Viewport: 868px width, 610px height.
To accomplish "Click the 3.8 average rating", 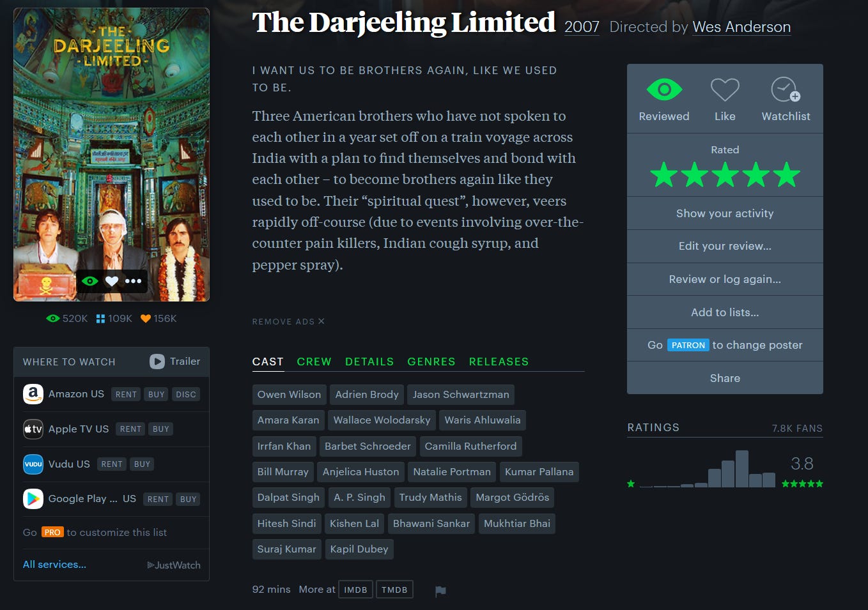I will point(802,464).
